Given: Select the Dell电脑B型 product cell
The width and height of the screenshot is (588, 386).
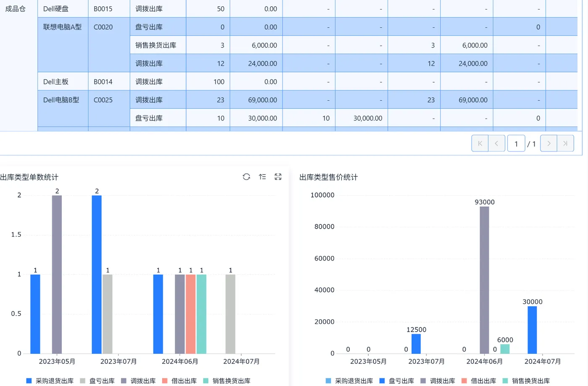Looking at the screenshot, I should (x=63, y=109).
